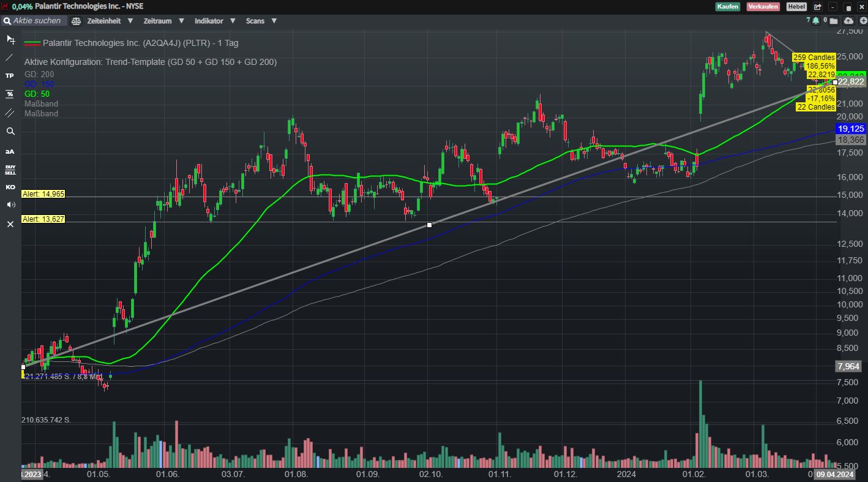Select the crosshair cursor tool
Viewport: 868px width, 482px height.
(10, 39)
